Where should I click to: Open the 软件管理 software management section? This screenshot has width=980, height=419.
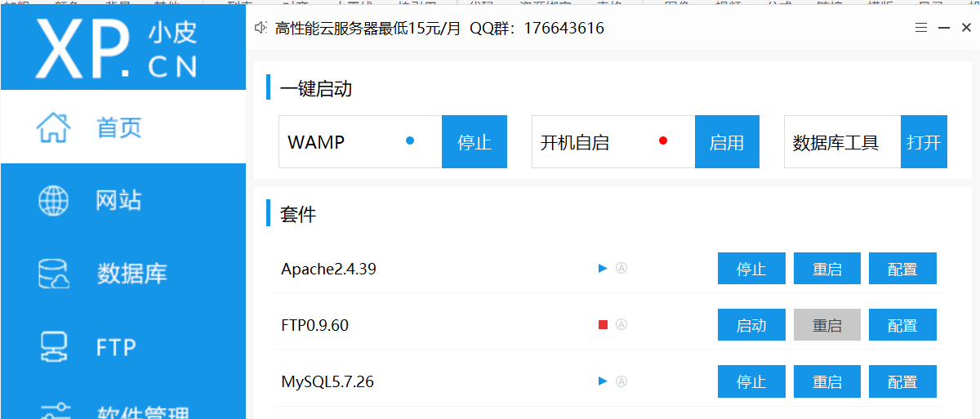[122, 402]
